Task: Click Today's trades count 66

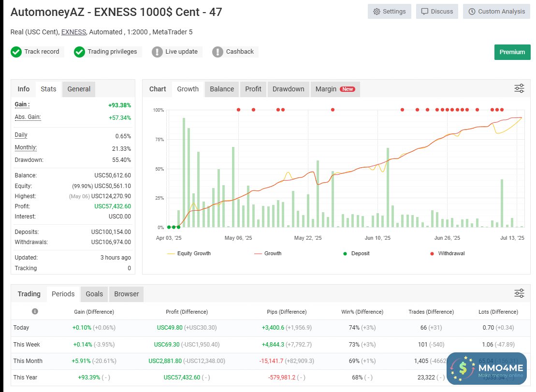Action: 423,328
